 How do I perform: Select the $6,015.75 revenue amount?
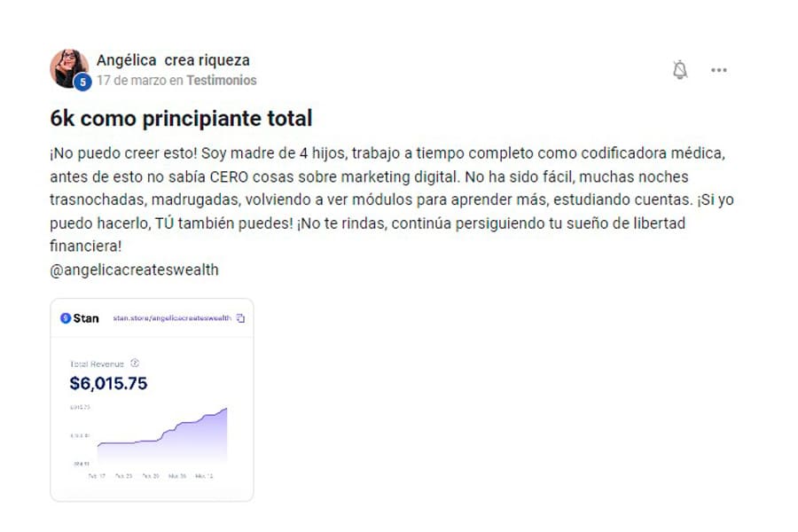pyautogui.click(x=108, y=383)
